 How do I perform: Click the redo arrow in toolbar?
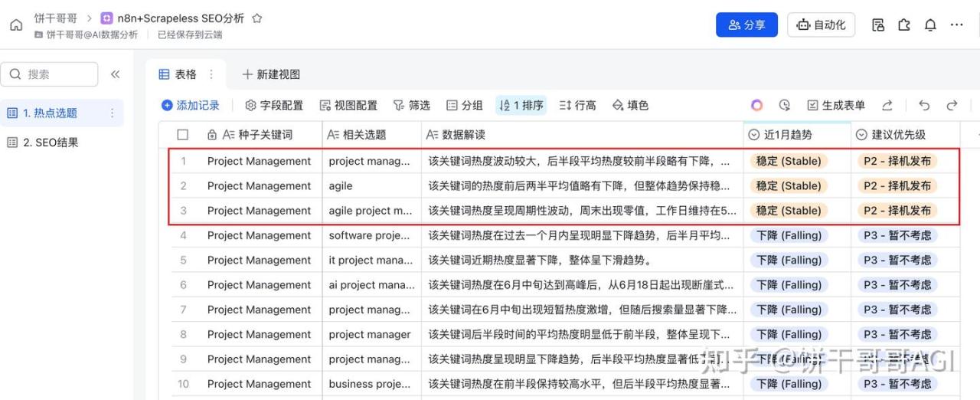click(952, 105)
